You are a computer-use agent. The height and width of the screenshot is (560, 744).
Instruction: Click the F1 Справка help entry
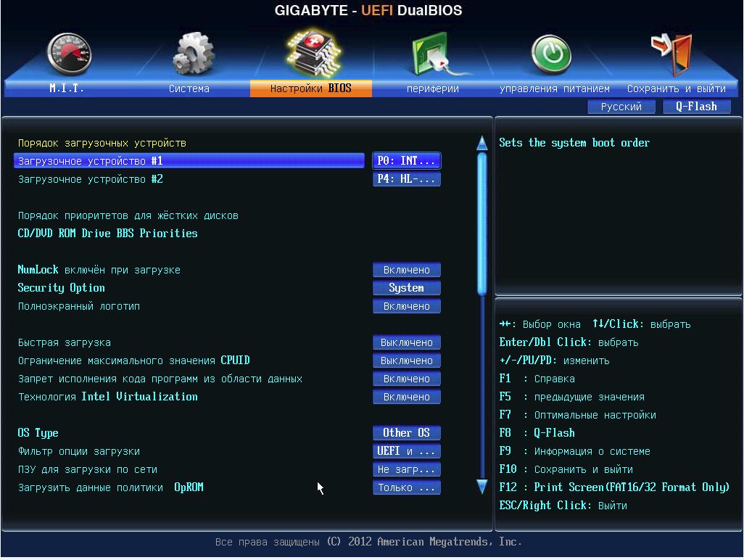coord(537,379)
